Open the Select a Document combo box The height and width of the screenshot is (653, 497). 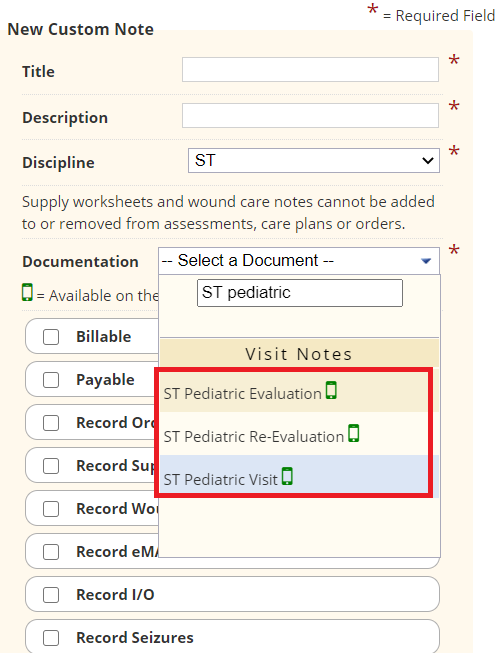pos(299,261)
